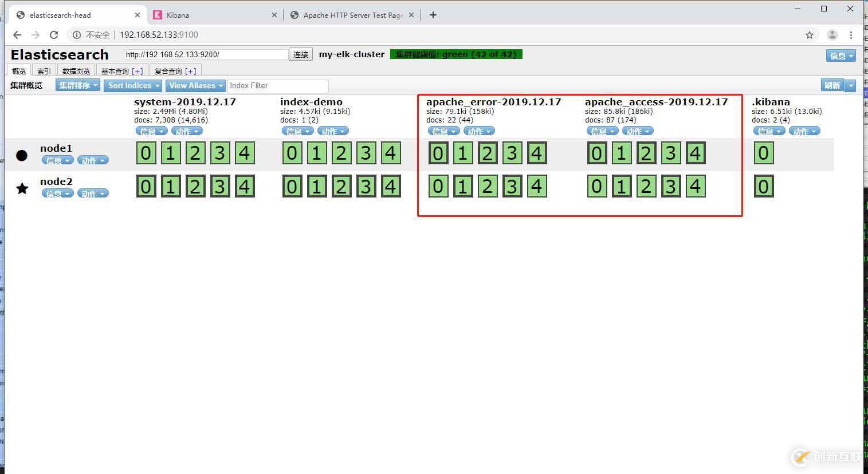
Task: Open the 概览 overview tab
Action: tap(19, 71)
